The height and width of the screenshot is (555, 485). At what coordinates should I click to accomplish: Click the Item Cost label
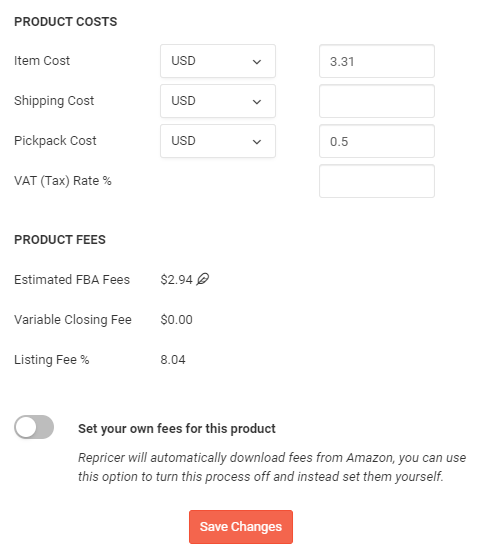42,61
